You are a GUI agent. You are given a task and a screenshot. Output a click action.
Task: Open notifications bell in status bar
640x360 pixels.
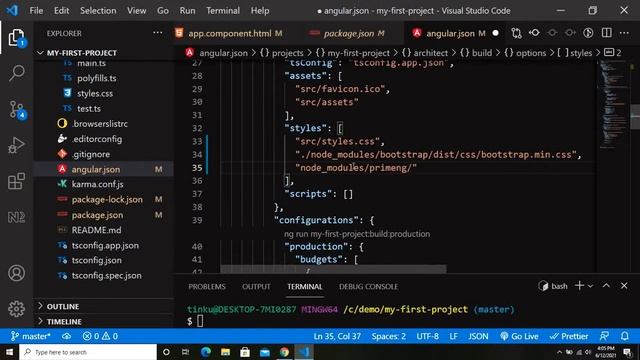(x=624, y=336)
